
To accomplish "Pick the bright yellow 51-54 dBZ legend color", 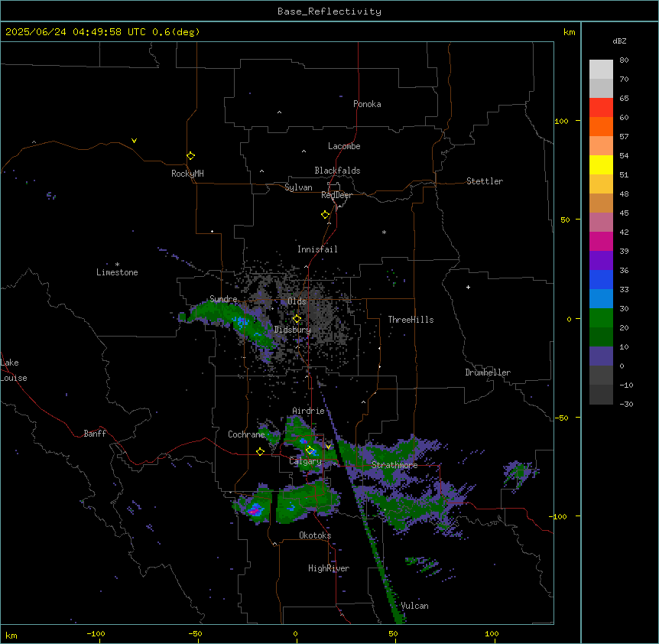I will click(x=601, y=164).
